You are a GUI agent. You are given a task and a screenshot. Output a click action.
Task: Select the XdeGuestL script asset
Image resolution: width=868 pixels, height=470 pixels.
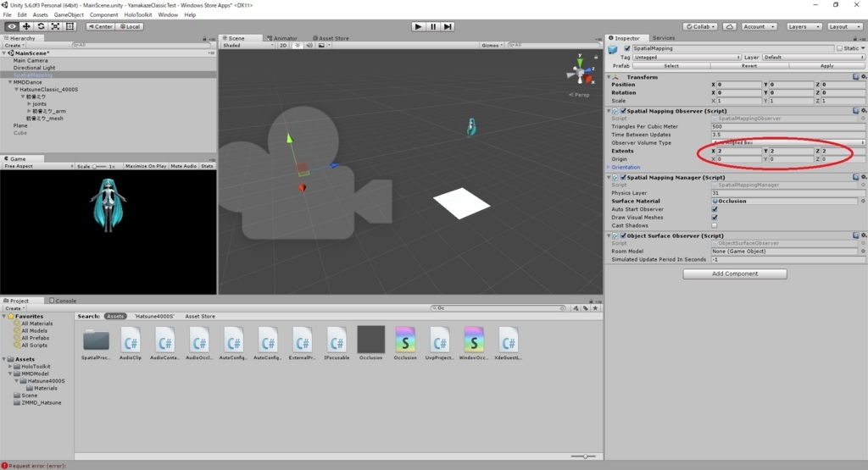tap(509, 344)
